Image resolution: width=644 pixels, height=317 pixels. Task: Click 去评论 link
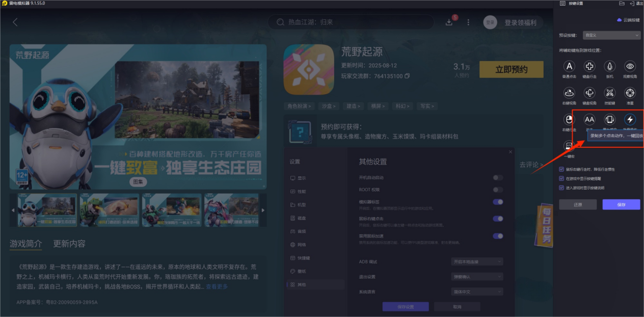pos(531,165)
